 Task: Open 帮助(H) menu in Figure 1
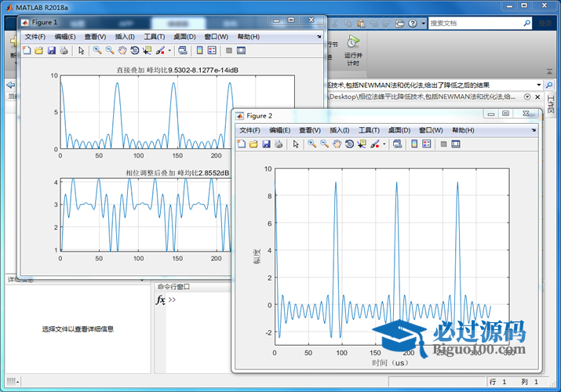pos(248,36)
